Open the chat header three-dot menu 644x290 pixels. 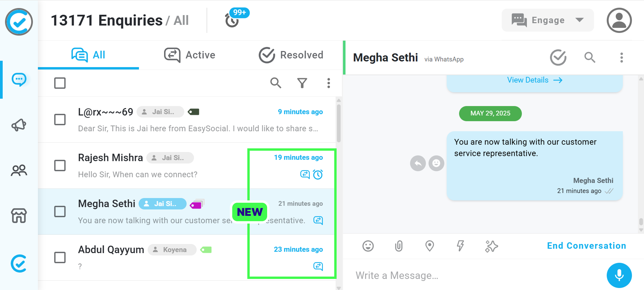(622, 58)
